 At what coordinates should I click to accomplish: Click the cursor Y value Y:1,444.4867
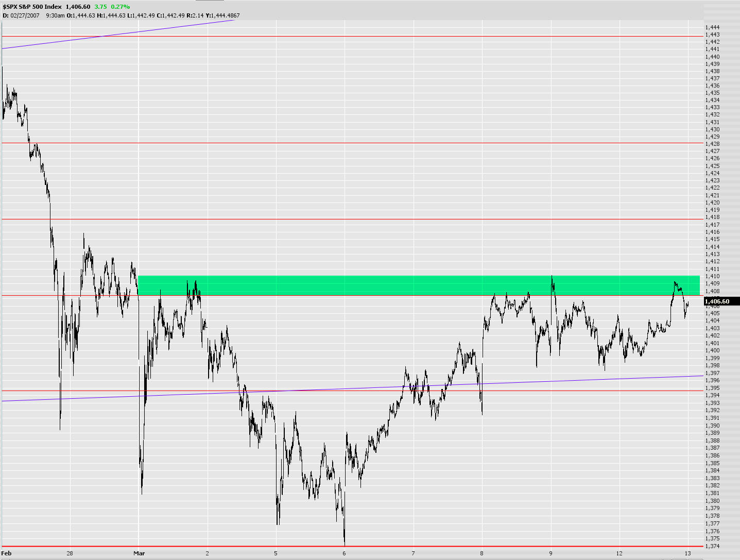222,15
